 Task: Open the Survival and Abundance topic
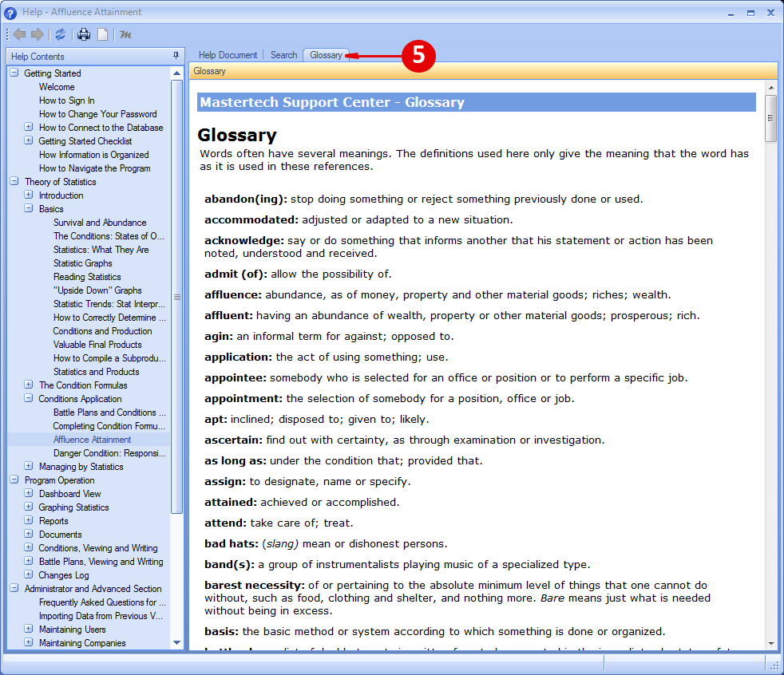coord(100,223)
